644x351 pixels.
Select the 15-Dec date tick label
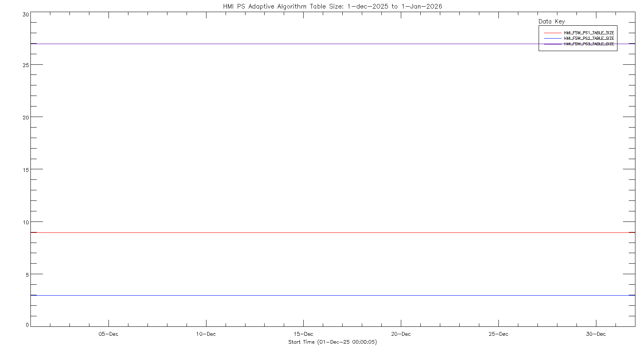tap(303, 334)
